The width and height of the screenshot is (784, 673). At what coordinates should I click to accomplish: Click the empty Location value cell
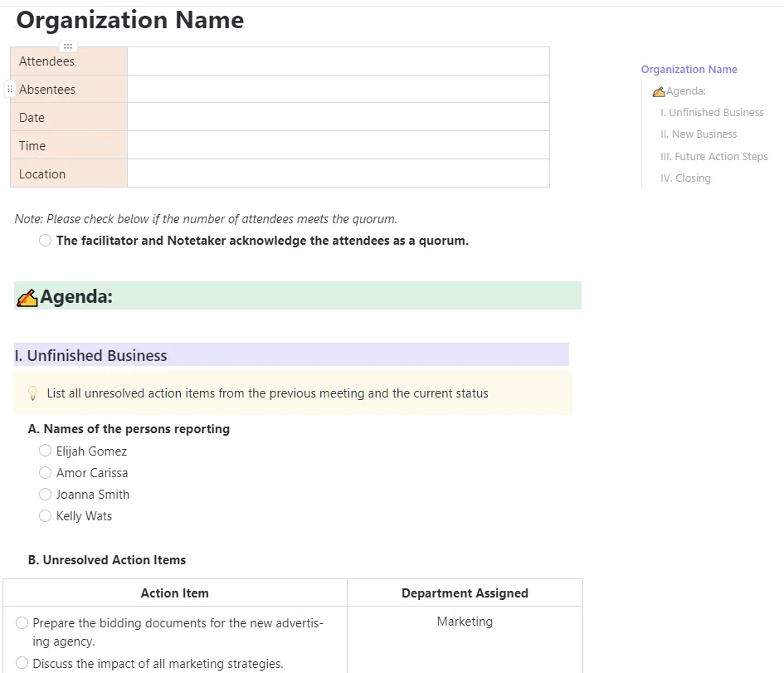(x=338, y=173)
